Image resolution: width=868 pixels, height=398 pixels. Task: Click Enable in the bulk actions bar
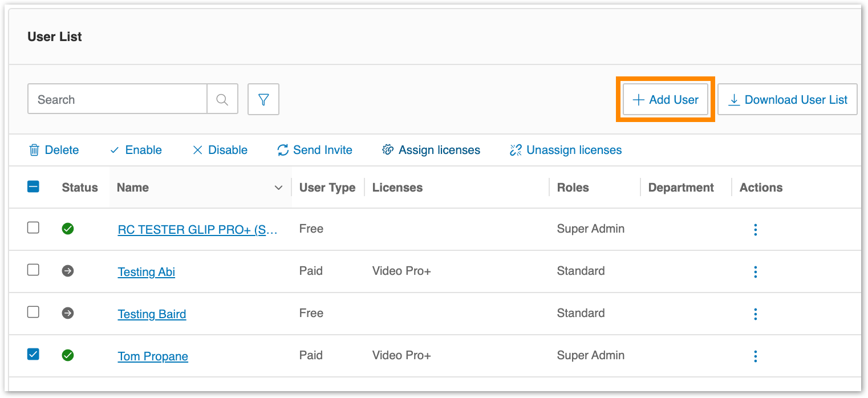pyautogui.click(x=143, y=150)
